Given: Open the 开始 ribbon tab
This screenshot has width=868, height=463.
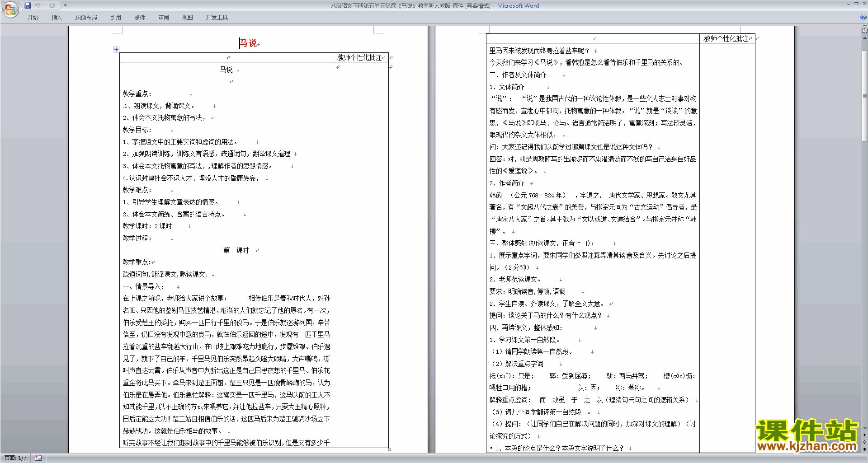Looking at the screenshot, I should (x=33, y=18).
